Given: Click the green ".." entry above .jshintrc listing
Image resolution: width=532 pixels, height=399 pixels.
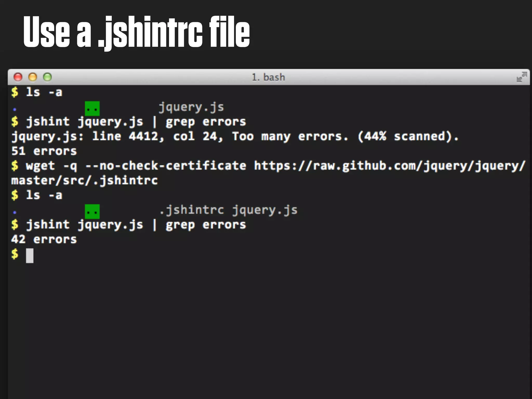Looking at the screenshot, I should click(92, 211).
